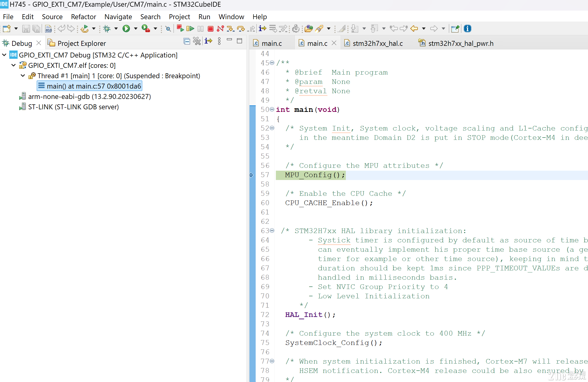Image resolution: width=588 pixels, height=382 pixels.
Task: Click the New file toolbar icon
Action: [7, 28]
